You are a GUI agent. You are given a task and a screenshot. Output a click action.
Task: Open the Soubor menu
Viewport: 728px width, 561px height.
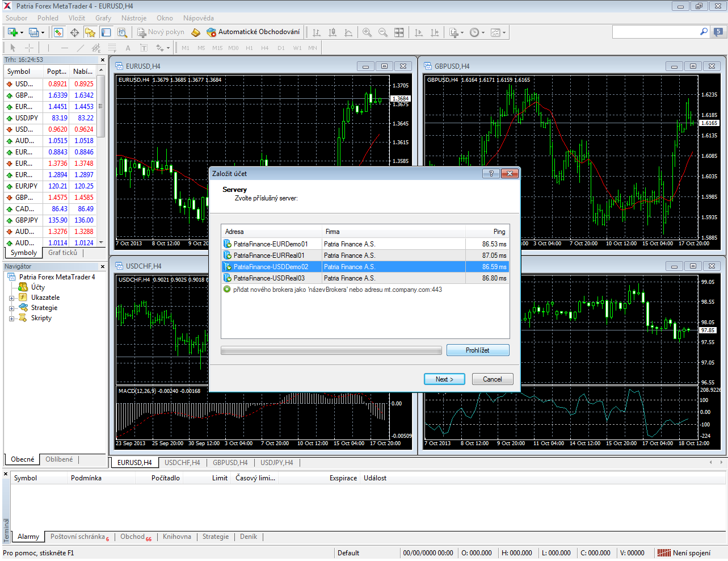pos(16,18)
